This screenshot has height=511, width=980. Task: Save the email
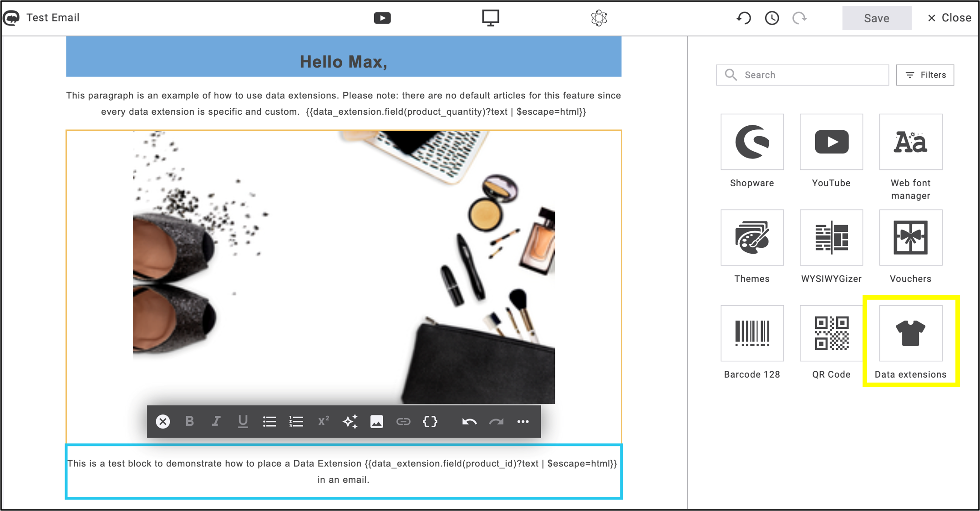click(876, 18)
